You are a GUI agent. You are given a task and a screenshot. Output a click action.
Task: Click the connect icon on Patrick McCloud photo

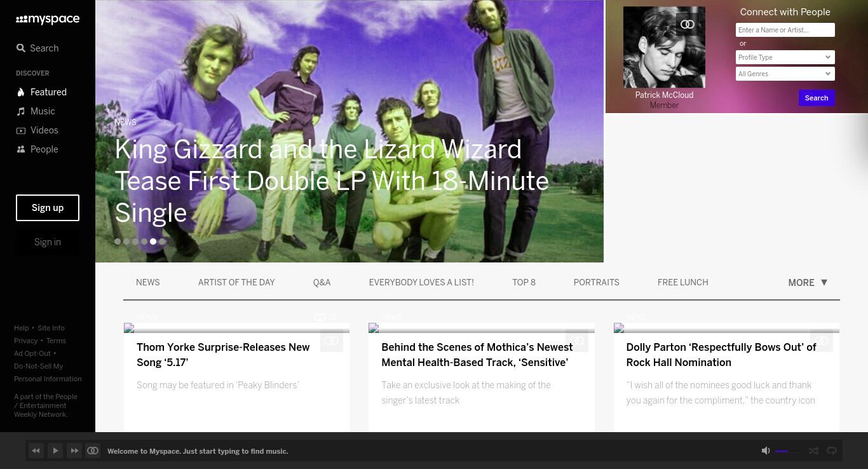(x=688, y=24)
